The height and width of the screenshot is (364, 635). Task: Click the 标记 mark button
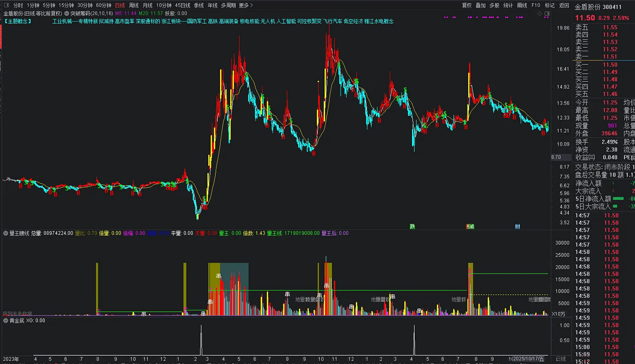tap(550, 5)
